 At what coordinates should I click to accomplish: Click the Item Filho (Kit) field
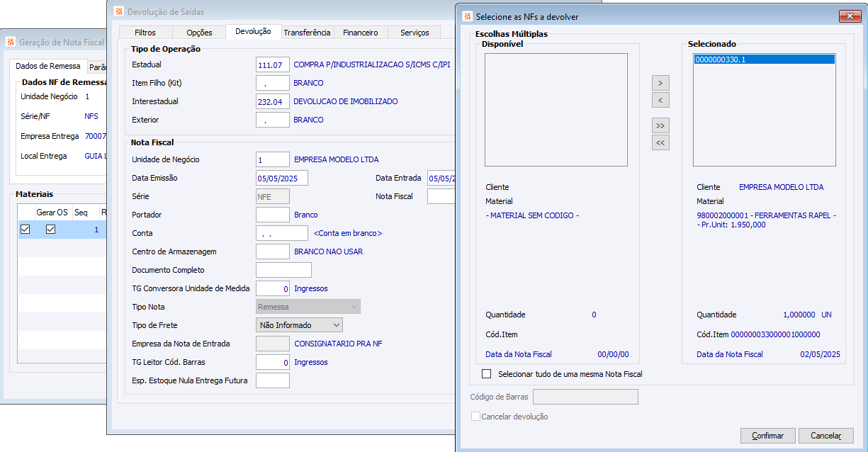(272, 83)
